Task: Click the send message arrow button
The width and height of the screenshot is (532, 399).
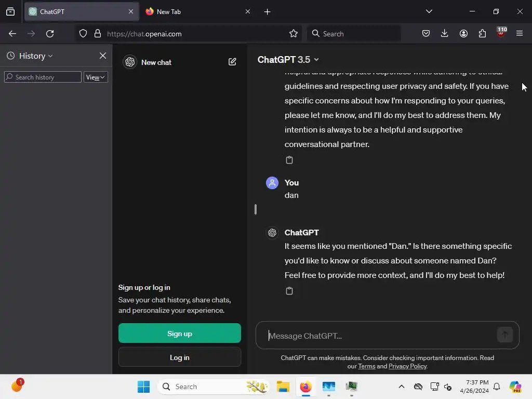Action: [504, 335]
